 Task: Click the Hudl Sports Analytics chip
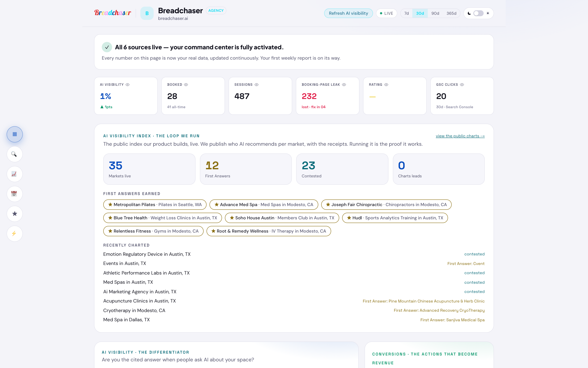(395, 218)
